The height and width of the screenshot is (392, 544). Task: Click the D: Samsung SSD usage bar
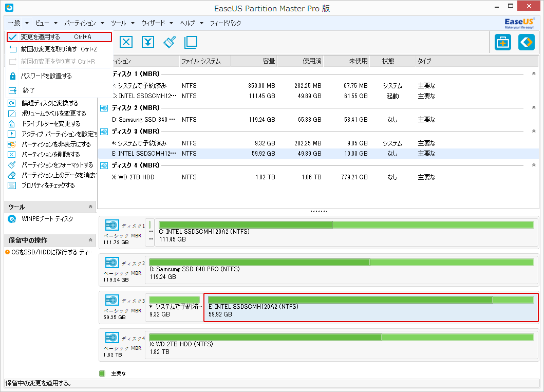pyautogui.click(x=342, y=262)
